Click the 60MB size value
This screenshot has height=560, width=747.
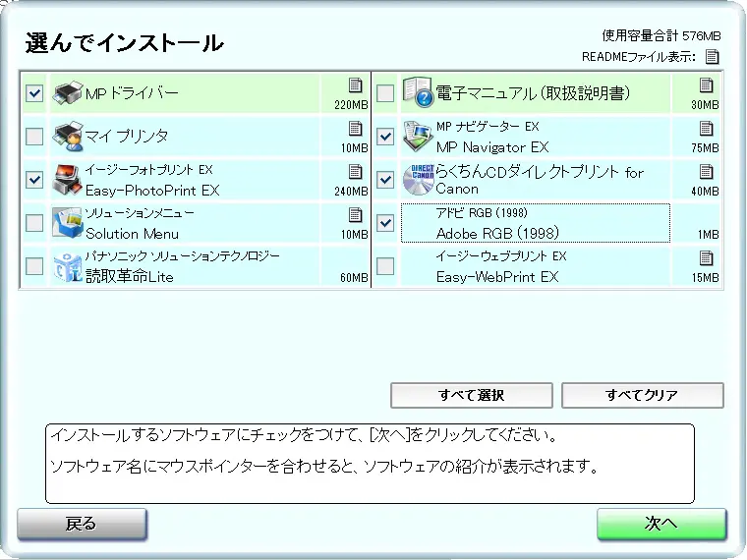[354, 278]
